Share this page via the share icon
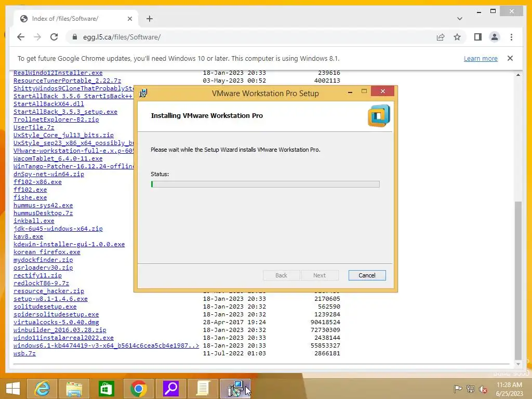This screenshot has height=399, width=532. pyautogui.click(x=441, y=37)
